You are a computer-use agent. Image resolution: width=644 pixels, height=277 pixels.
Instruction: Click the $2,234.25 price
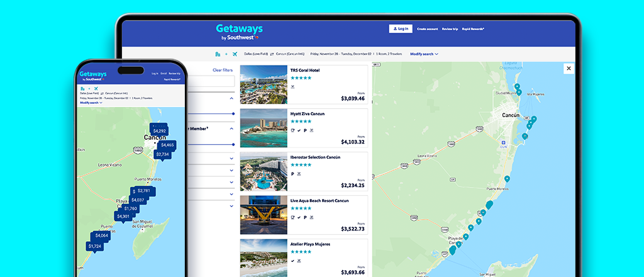353,186
